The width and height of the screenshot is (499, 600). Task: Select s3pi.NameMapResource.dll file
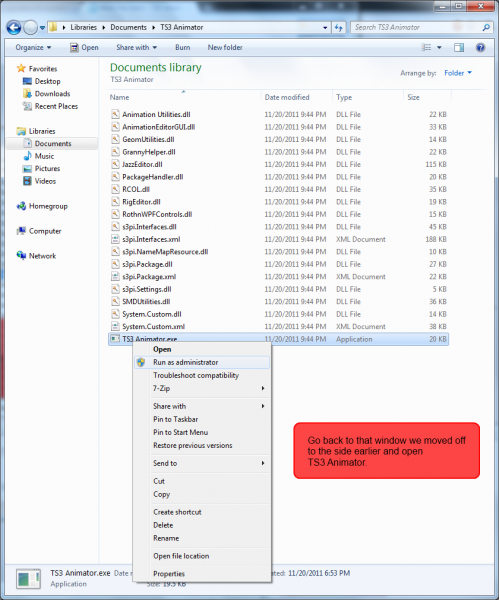click(x=165, y=252)
